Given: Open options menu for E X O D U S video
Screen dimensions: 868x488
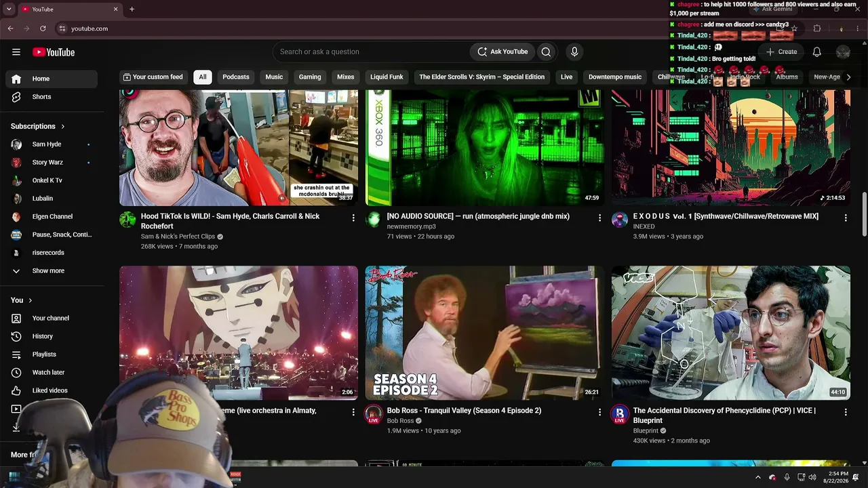Looking at the screenshot, I should pyautogui.click(x=846, y=218).
